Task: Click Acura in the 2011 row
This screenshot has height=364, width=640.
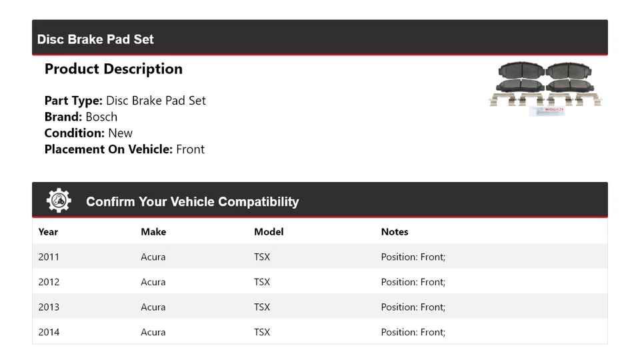Action: pyautogui.click(x=153, y=257)
